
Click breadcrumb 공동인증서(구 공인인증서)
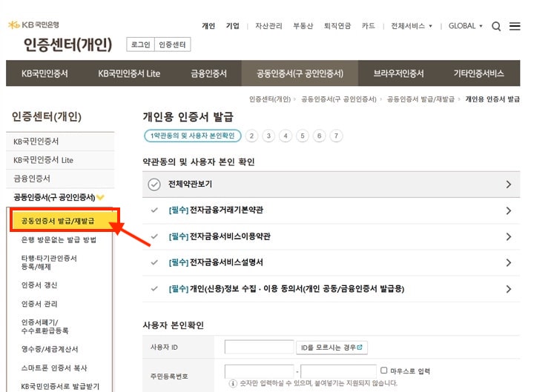(x=338, y=99)
